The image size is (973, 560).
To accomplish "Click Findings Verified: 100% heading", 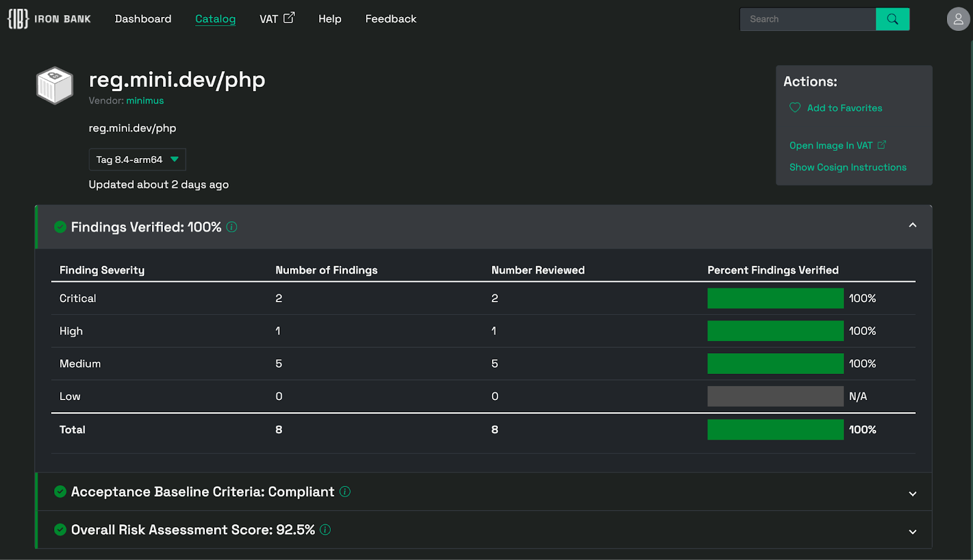I will coord(146,227).
